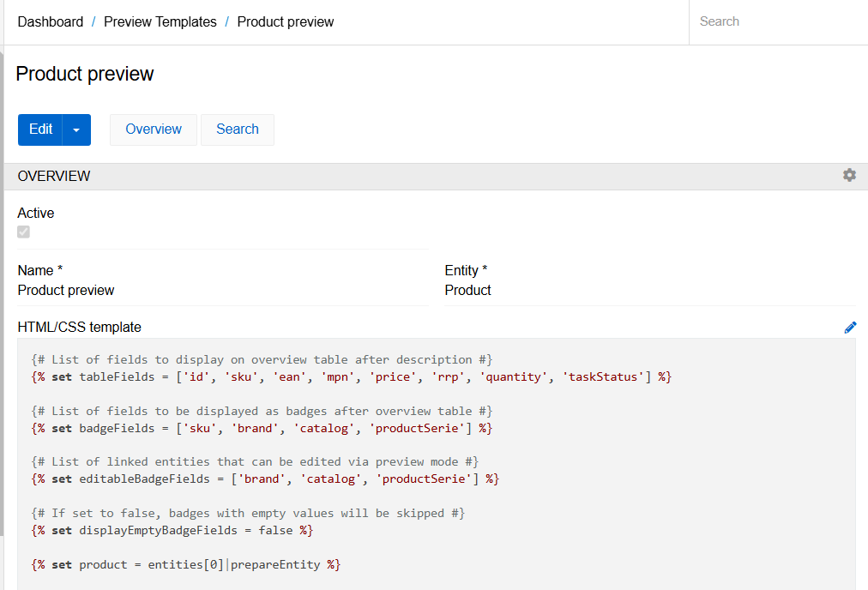Collapse the OVERVIEW panel header
Image resolution: width=868 pixels, height=590 pixels.
pos(54,176)
